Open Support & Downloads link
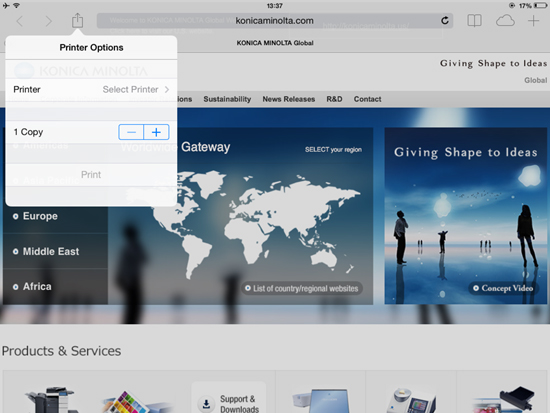This screenshot has height=413, width=550. (229, 398)
